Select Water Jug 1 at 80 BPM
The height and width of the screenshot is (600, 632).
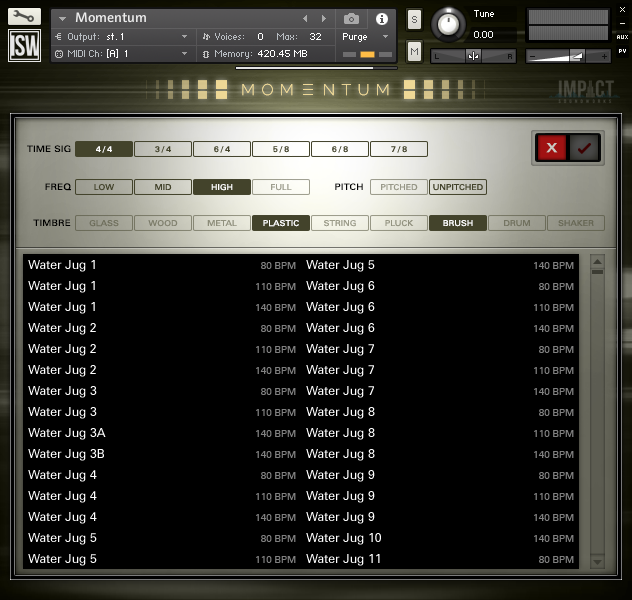click(x=162, y=265)
